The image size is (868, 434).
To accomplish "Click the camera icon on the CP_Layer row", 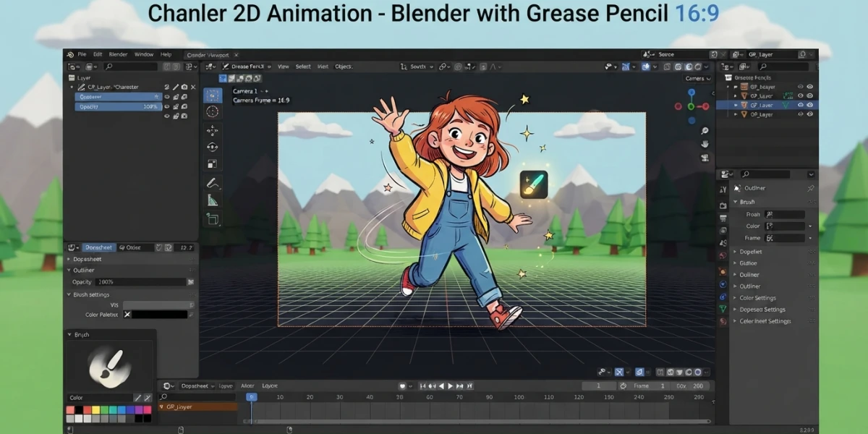I will click(x=184, y=87).
